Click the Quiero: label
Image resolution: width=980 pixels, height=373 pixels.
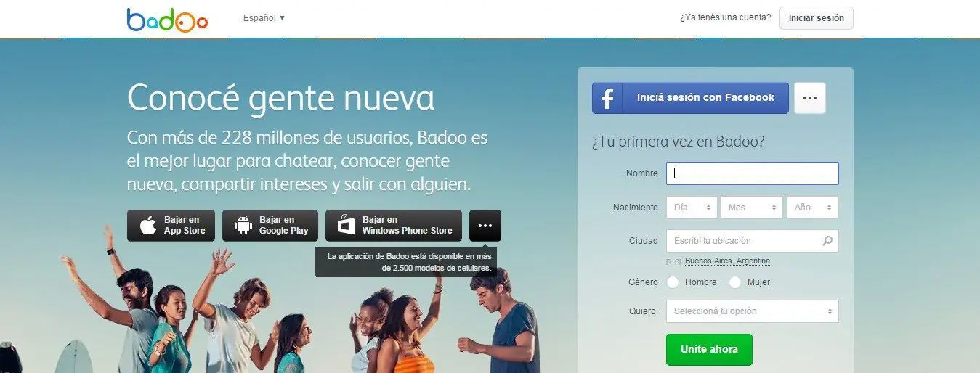[644, 311]
